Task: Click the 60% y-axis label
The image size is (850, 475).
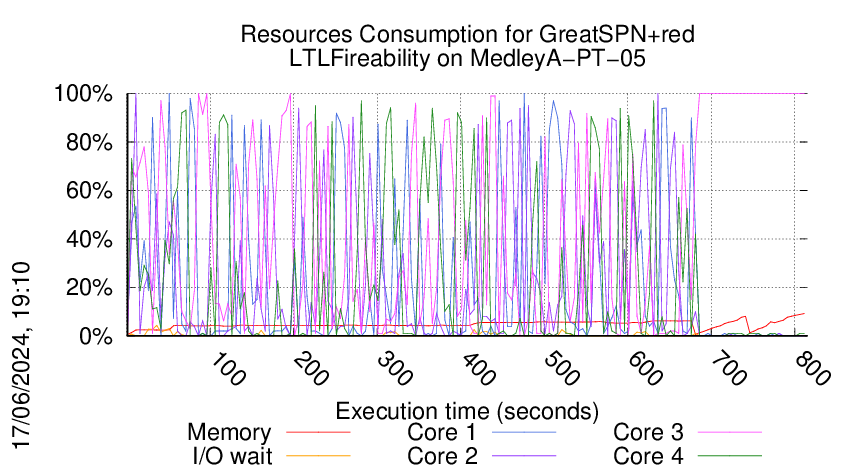Action: click(x=89, y=191)
